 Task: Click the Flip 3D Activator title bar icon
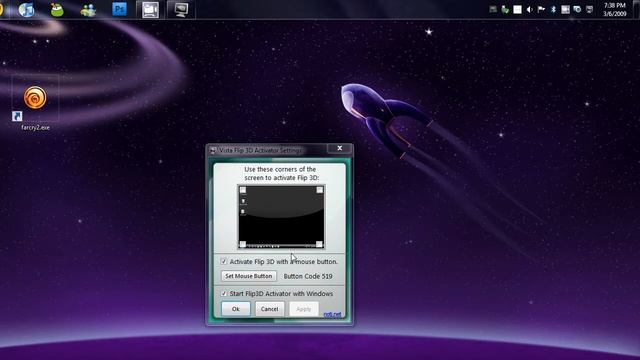213,151
